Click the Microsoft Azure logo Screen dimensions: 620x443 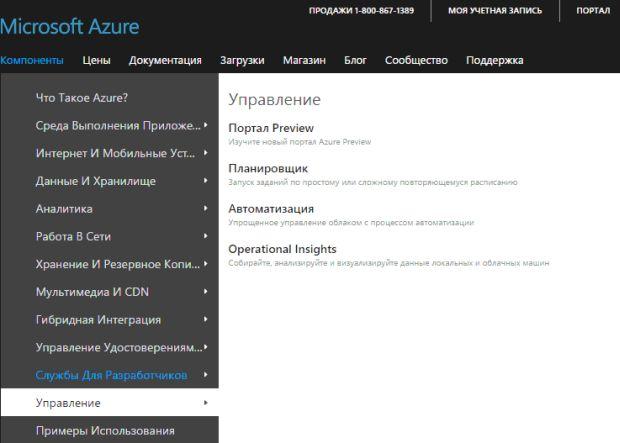click(x=70, y=27)
